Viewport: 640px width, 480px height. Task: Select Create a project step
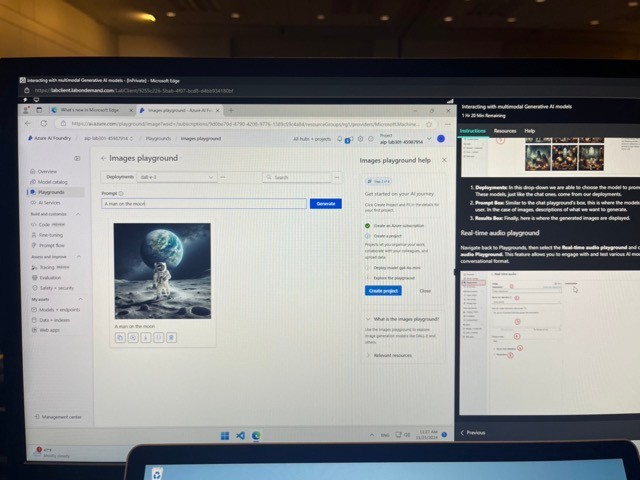click(x=383, y=236)
